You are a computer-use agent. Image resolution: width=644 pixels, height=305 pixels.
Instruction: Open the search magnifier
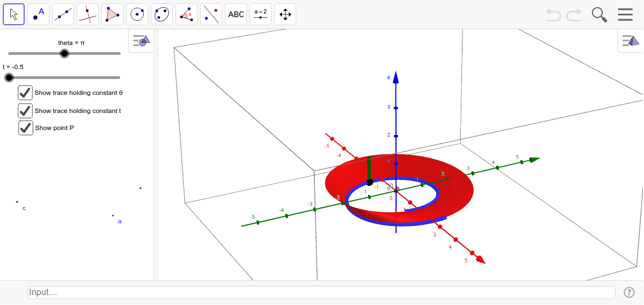[599, 15]
